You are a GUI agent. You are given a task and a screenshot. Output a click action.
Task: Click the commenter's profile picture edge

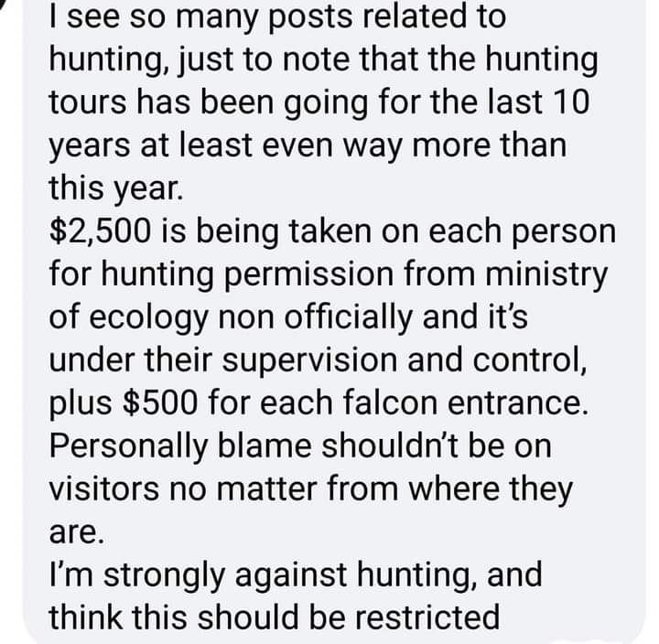5,5
